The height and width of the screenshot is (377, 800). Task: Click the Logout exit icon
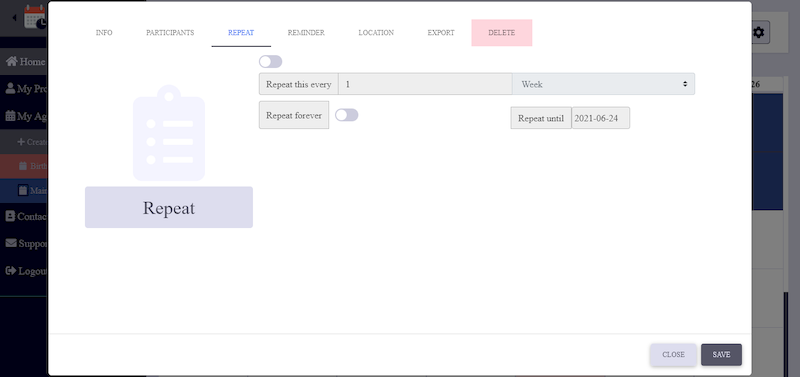point(11,271)
